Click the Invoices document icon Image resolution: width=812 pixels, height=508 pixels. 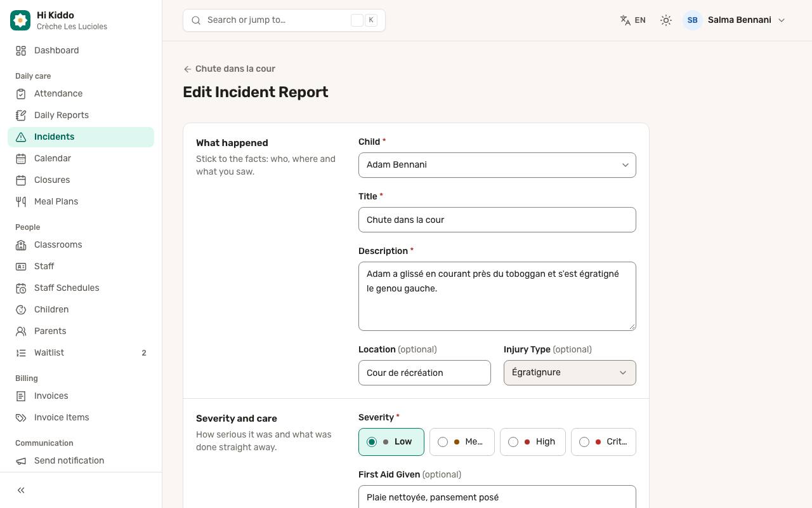(21, 396)
